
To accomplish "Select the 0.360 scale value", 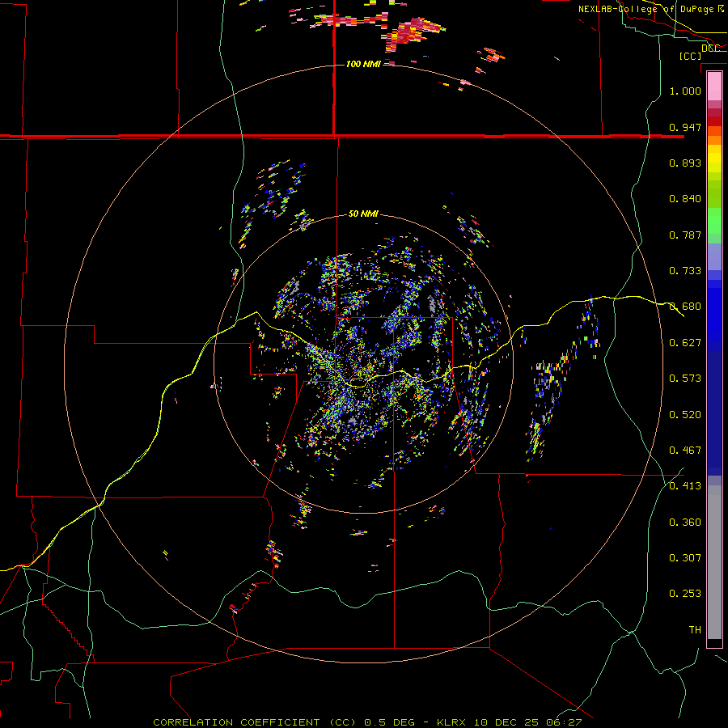I will tap(685, 523).
